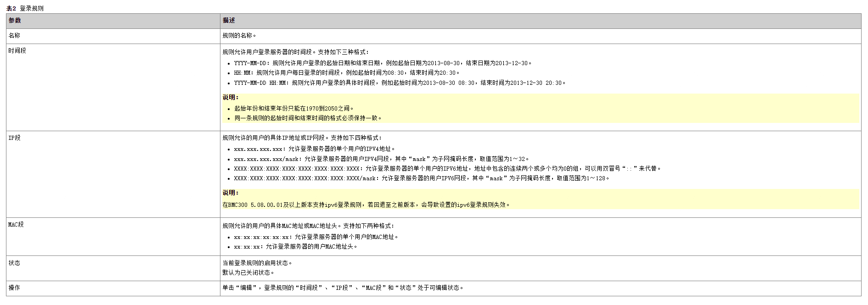Click the table caption 表2 登录规则
Screen dimensions: 868x305
tap(25, 8)
